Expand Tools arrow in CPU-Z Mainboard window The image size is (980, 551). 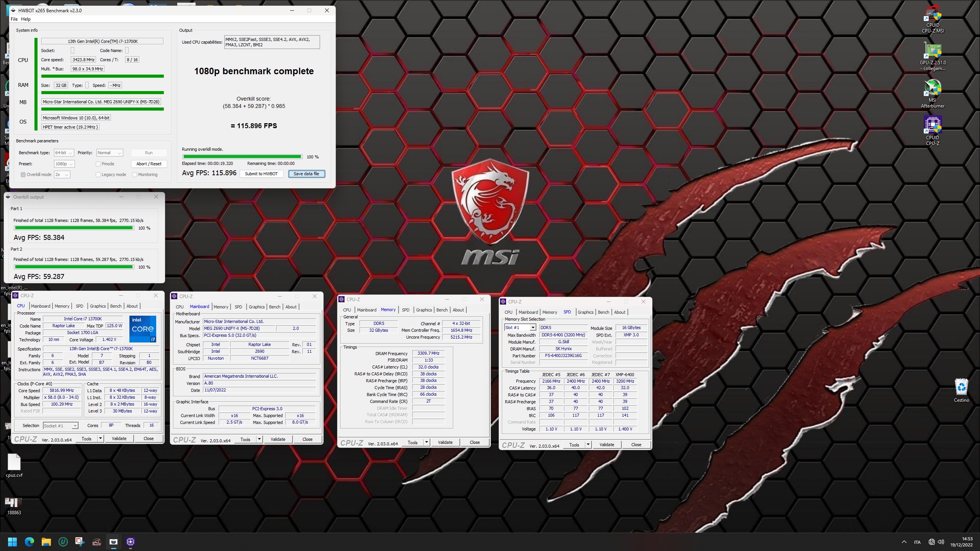260,439
